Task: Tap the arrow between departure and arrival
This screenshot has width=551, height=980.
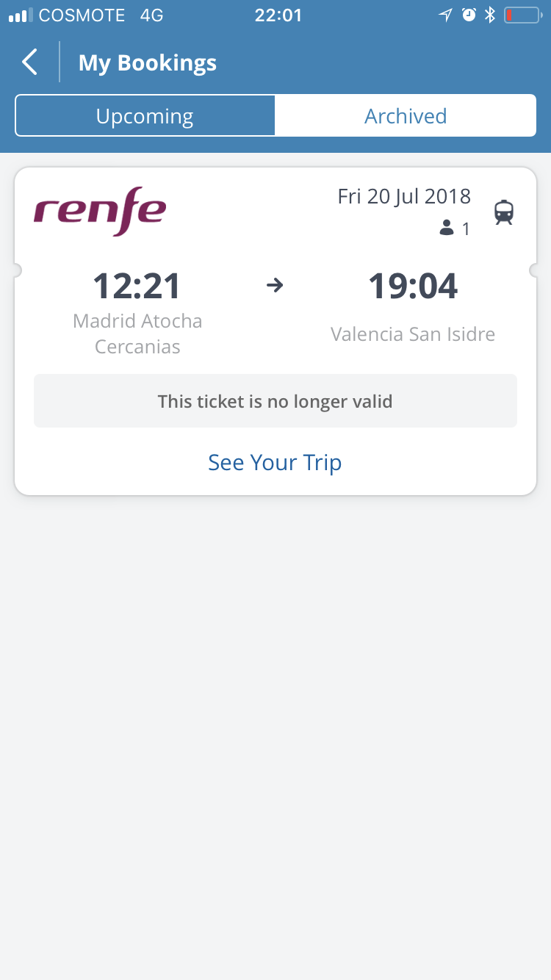Action: [275, 286]
